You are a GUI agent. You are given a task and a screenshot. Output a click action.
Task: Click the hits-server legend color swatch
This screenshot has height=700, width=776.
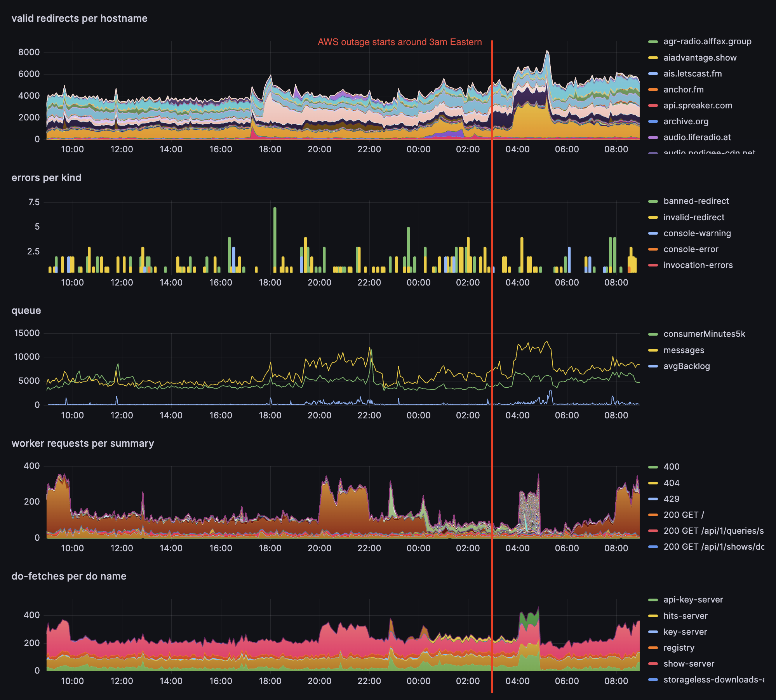tap(653, 616)
